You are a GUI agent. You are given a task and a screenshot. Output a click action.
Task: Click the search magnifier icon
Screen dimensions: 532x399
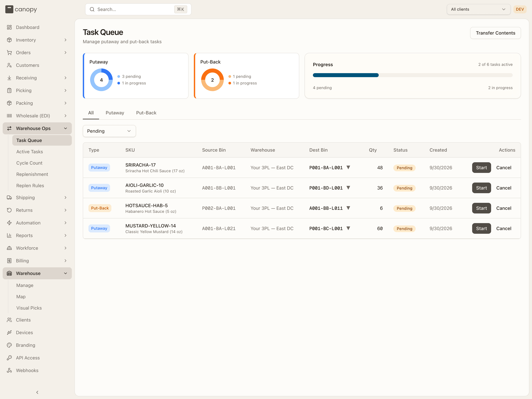(x=92, y=9)
